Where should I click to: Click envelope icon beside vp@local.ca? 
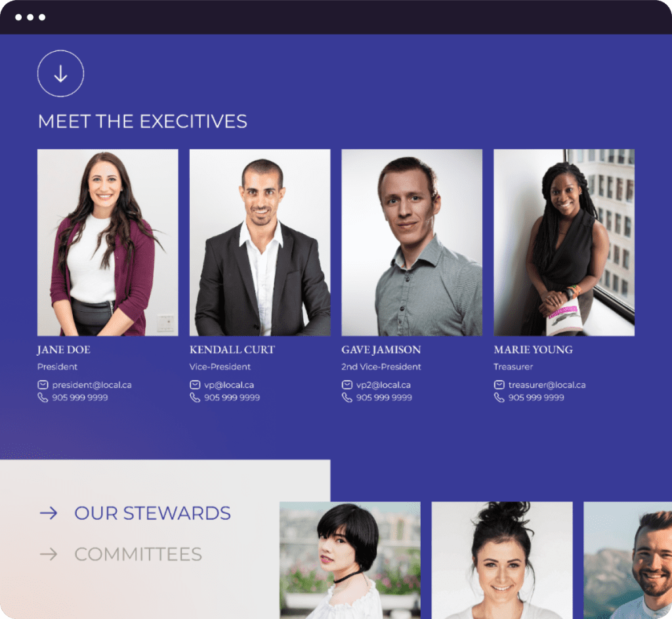coord(195,385)
